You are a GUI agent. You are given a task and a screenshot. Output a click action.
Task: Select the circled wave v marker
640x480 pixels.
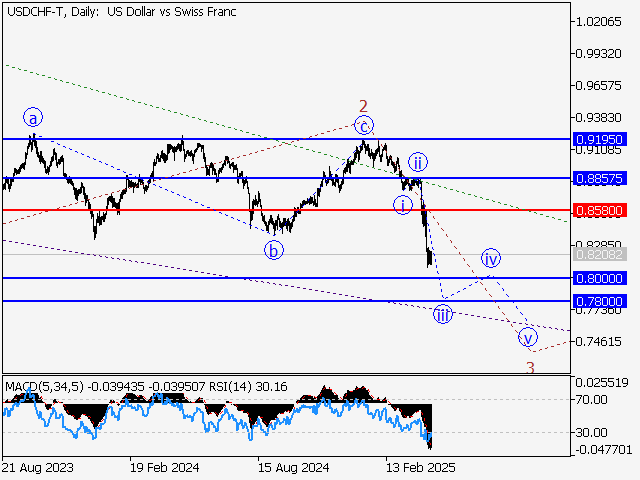tap(527, 337)
